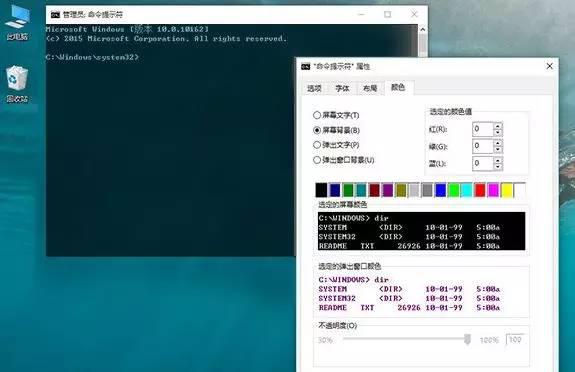
Task: Increase the green value with up arrow
Action: 498,143
